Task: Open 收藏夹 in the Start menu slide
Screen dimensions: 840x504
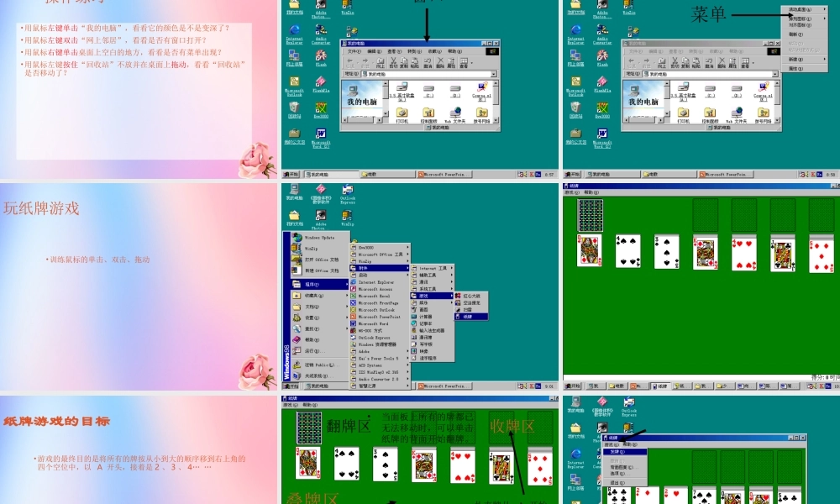Action: 320,296
